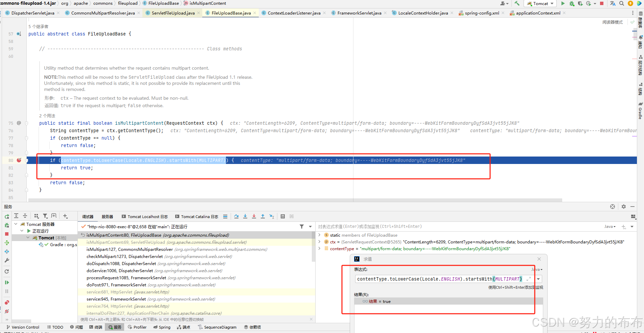Click Resume Program in the Services sidebar

point(7,282)
